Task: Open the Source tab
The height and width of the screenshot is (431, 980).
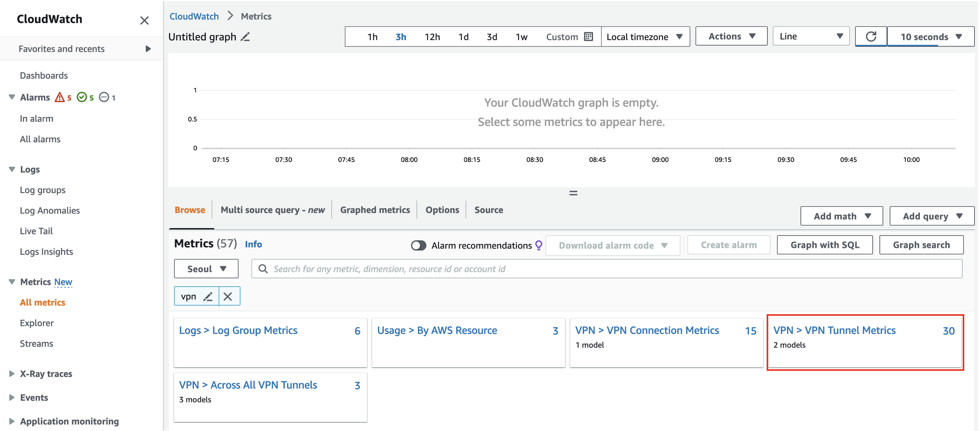Action: pos(488,210)
